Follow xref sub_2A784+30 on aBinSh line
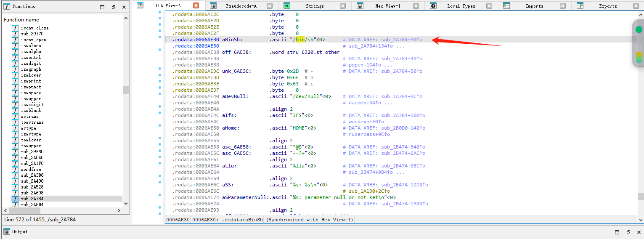 point(402,40)
